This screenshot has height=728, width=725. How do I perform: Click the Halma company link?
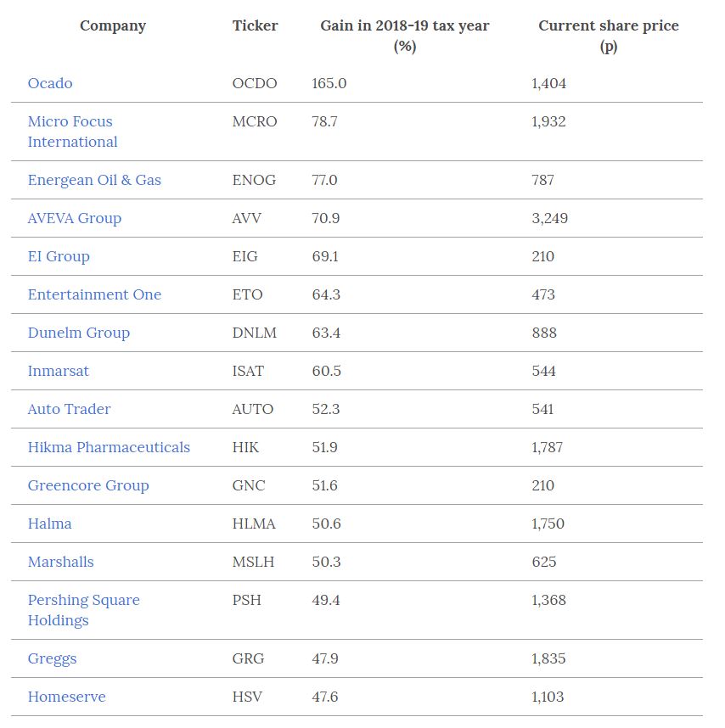point(50,524)
